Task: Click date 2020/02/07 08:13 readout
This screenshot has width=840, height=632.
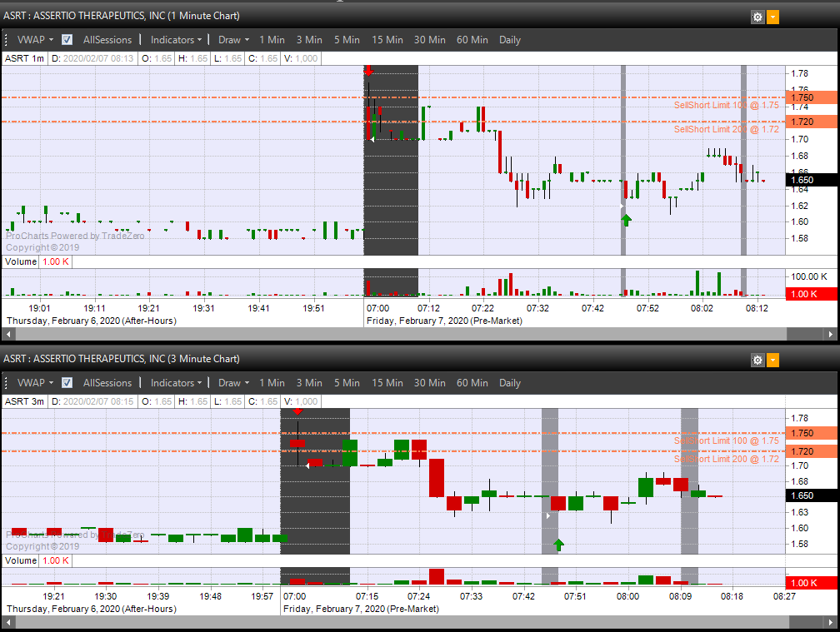Action: pyautogui.click(x=92, y=58)
